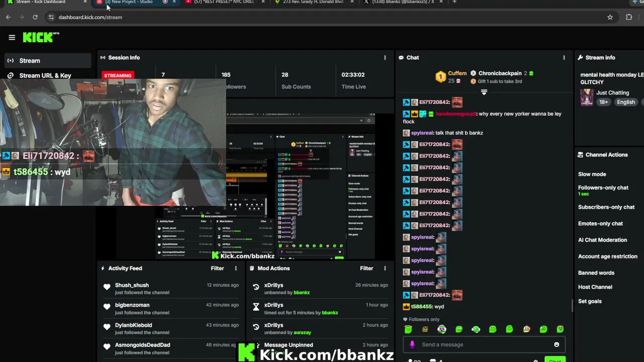Screen dimensions: 644x362
Task: Click the heart icon beside bigbenzoman
Action: point(107,307)
